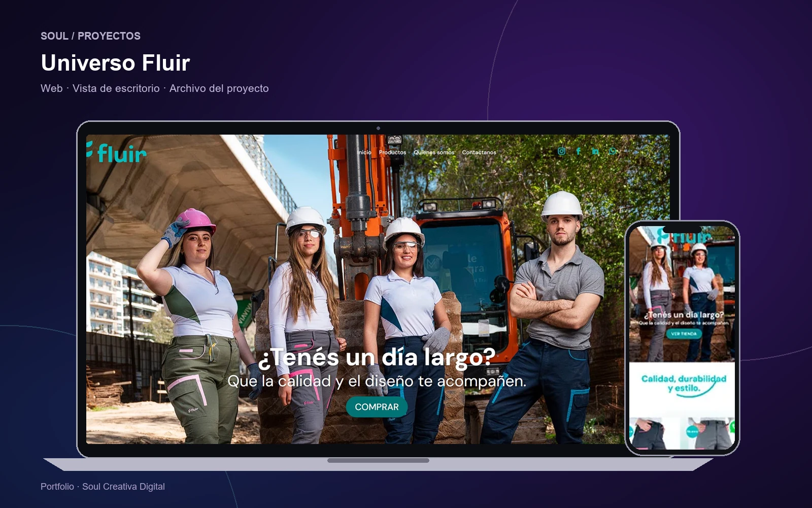Open the Facebook icon in site header

pyautogui.click(x=578, y=151)
